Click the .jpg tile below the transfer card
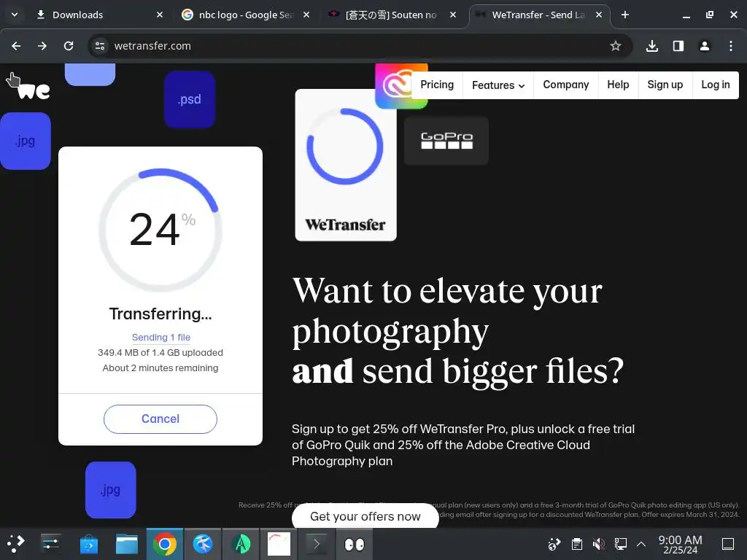This screenshot has width=747, height=560. pos(111,490)
